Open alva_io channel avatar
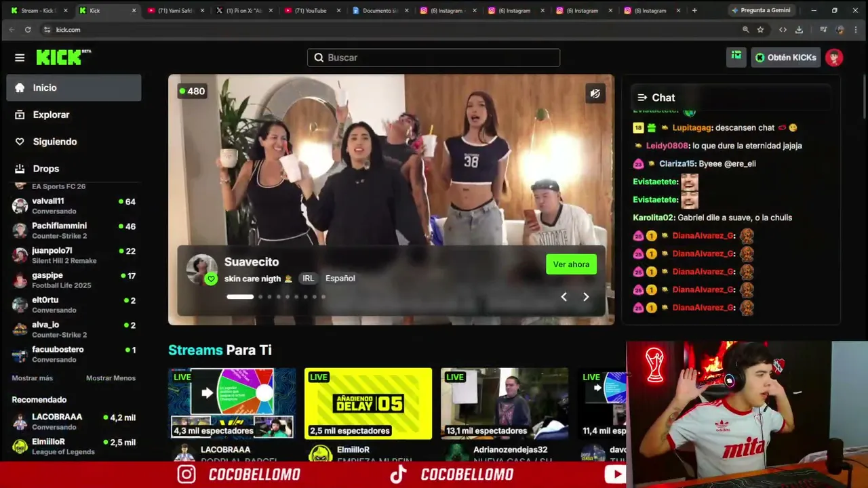 pos(20,329)
